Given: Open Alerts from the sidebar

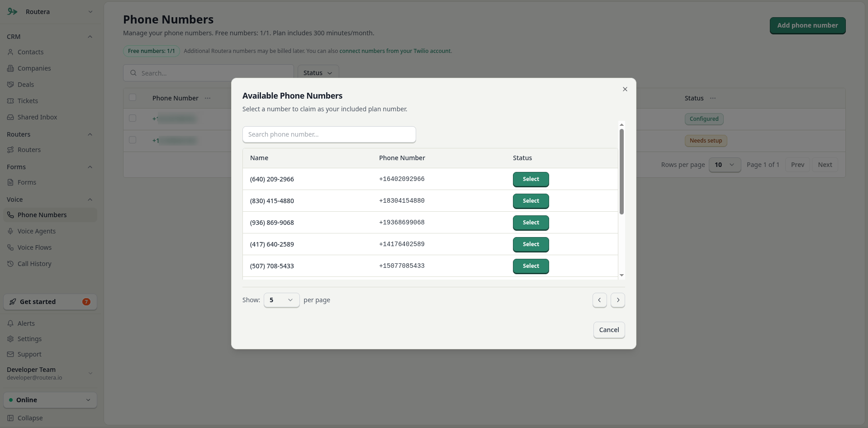Looking at the screenshot, I should [x=50, y=323].
